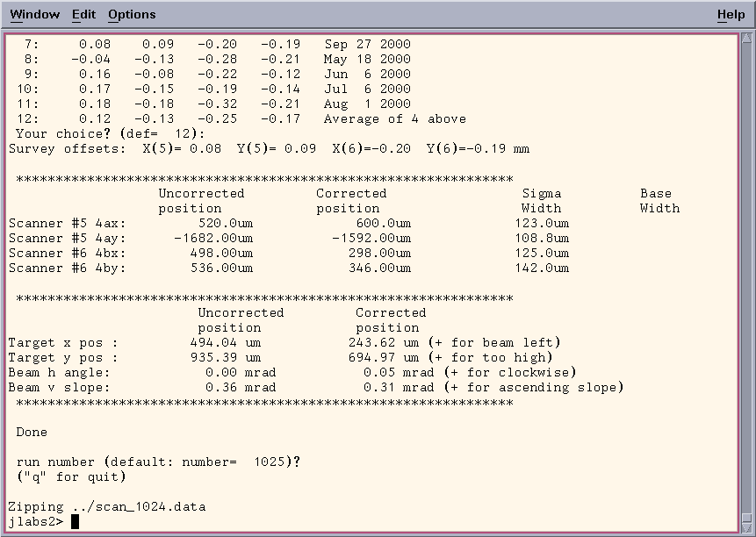This screenshot has height=537, width=756.
Task: Click the date Jun 6 2000
Action: (367, 75)
